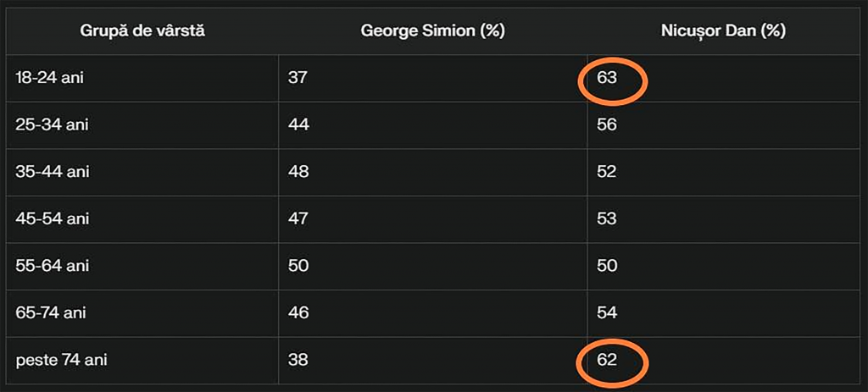This screenshot has height=392, width=868.
Task: Click George Simion value 38
Action: pos(298,361)
